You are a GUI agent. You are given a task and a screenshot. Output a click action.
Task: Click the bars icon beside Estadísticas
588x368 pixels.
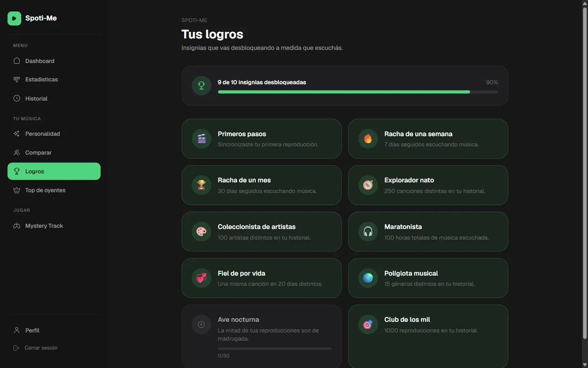click(x=17, y=79)
